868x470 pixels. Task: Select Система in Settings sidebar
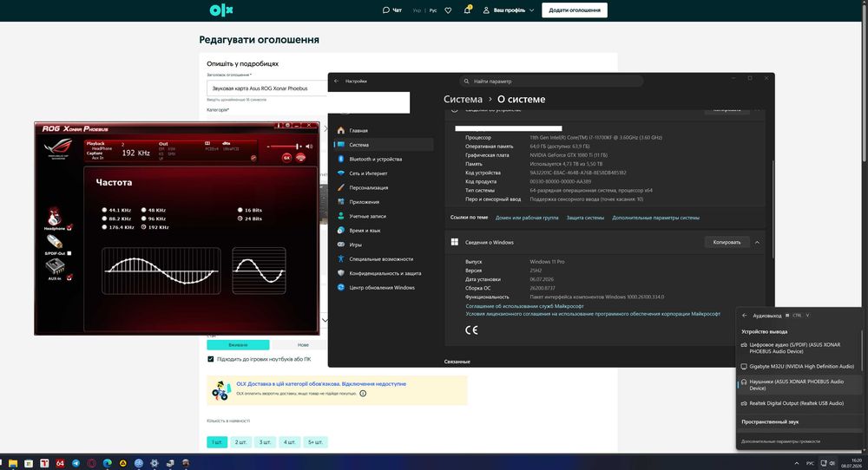(x=383, y=145)
